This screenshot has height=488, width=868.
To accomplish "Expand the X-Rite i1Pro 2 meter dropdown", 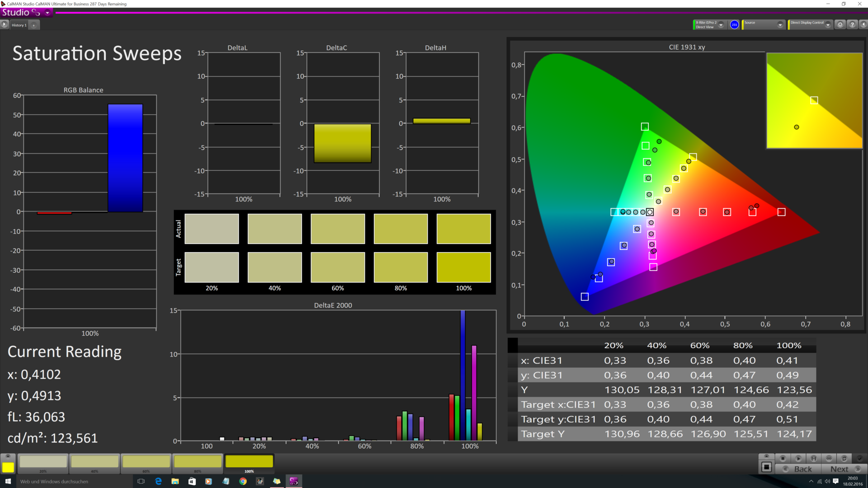I will click(x=721, y=25).
